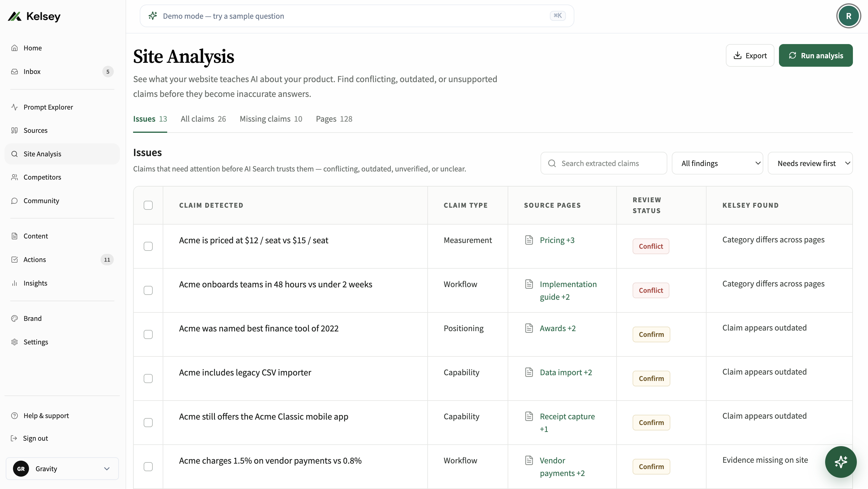Click the Inbox count badge 5

[x=108, y=72]
